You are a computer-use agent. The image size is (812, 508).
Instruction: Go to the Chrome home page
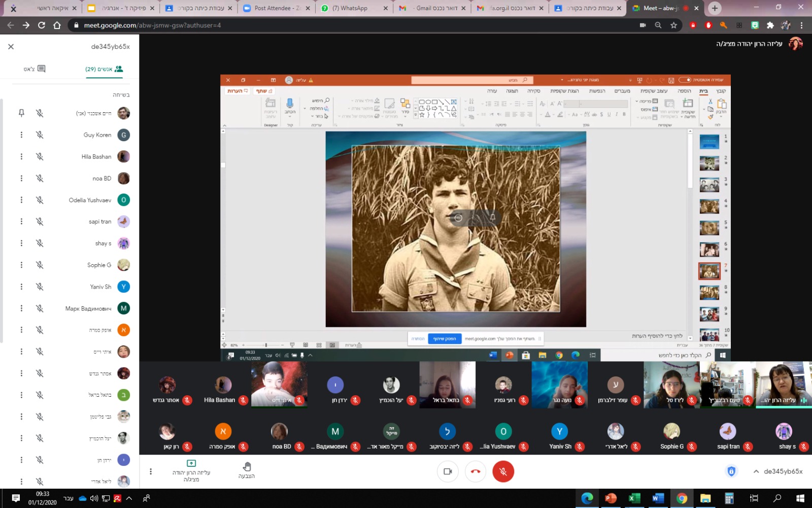pyautogui.click(x=57, y=25)
